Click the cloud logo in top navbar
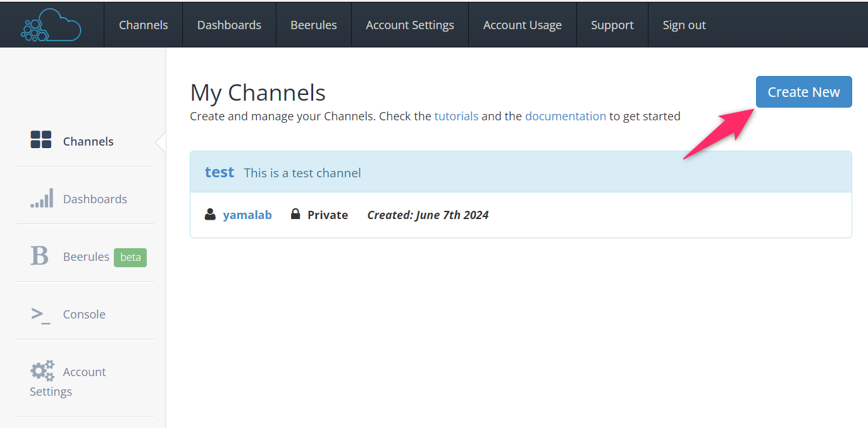Image resolution: width=868 pixels, height=428 pixels. [51, 25]
